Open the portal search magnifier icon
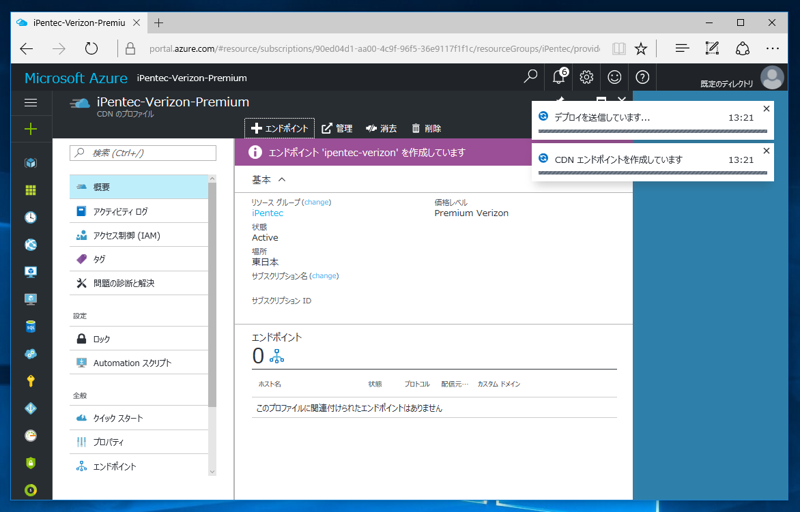 pos(531,77)
